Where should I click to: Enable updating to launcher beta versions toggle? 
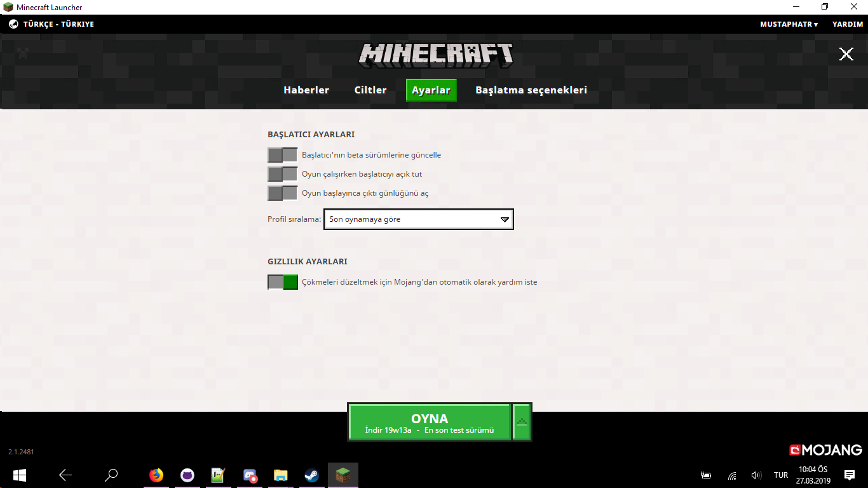click(283, 155)
